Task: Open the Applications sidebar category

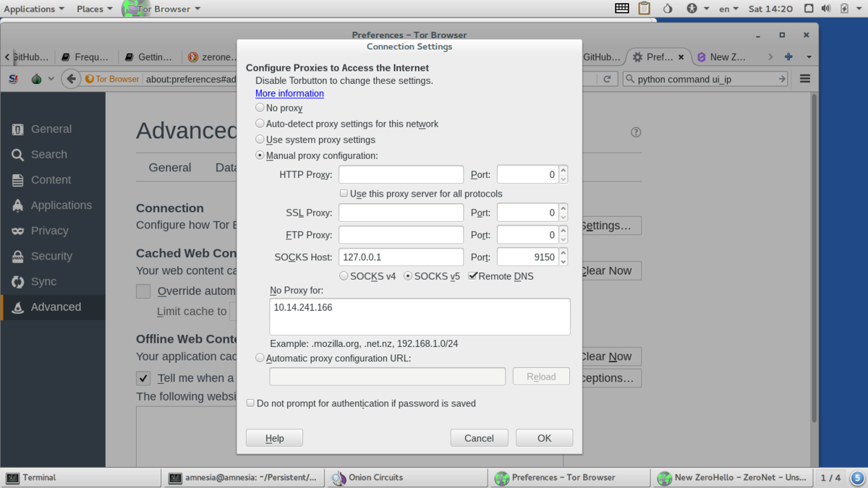Action: pyautogui.click(x=53, y=205)
